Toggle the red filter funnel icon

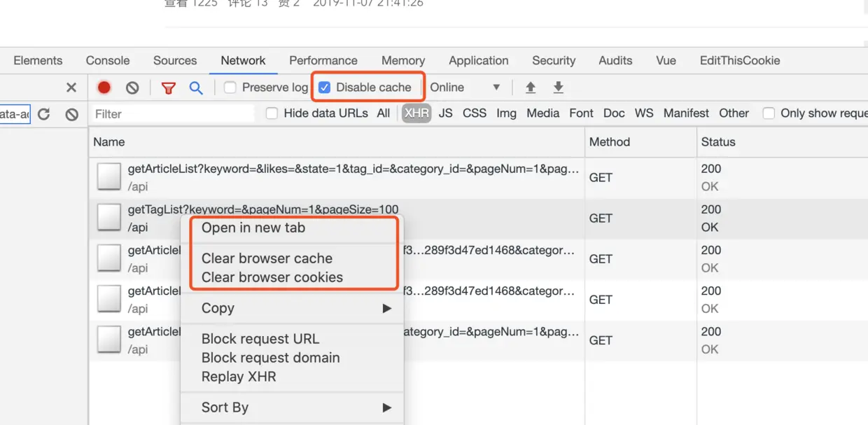point(168,88)
